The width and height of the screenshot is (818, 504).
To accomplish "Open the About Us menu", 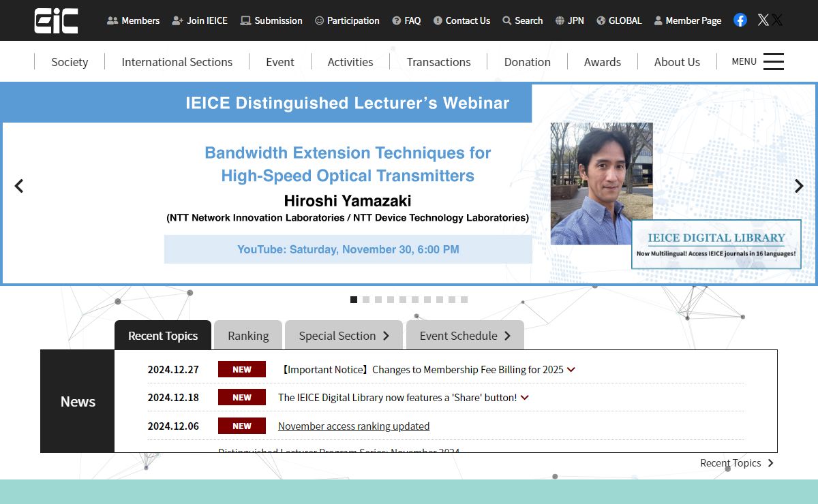I will pyautogui.click(x=677, y=62).
